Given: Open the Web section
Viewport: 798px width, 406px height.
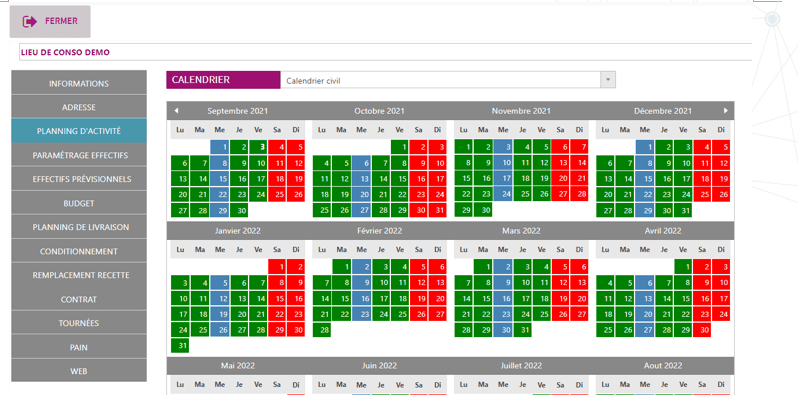Looking at the screenshot, I should click(x=79, y=371).
